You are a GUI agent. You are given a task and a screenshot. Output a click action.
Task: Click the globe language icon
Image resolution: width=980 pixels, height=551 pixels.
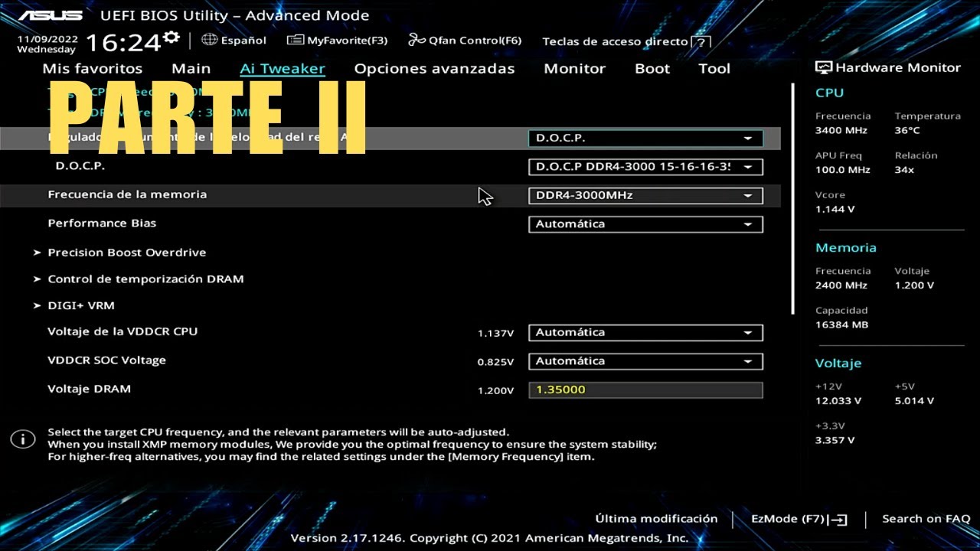point(209,40)
